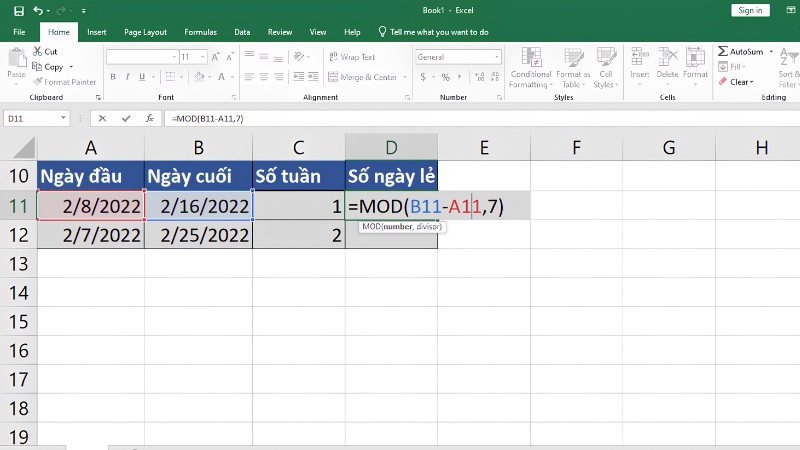This screenshot has width=800, height=450.
Task: Click the Increase Indent icon
Action: click(313, 77)
